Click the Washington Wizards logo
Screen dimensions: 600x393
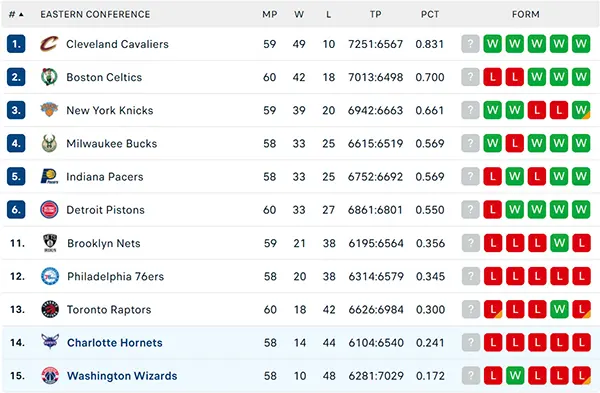pyautogui.click(x=50, y=376)
